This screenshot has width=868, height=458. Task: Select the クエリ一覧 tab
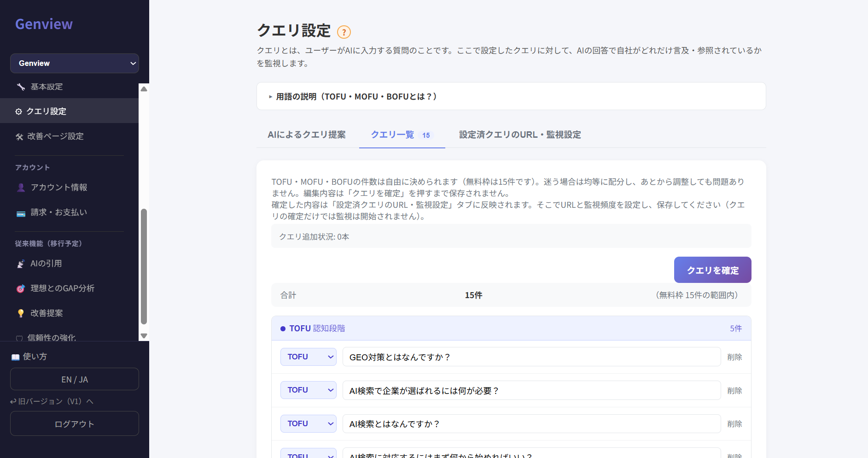pyautogui.click(x=402, y=135)
